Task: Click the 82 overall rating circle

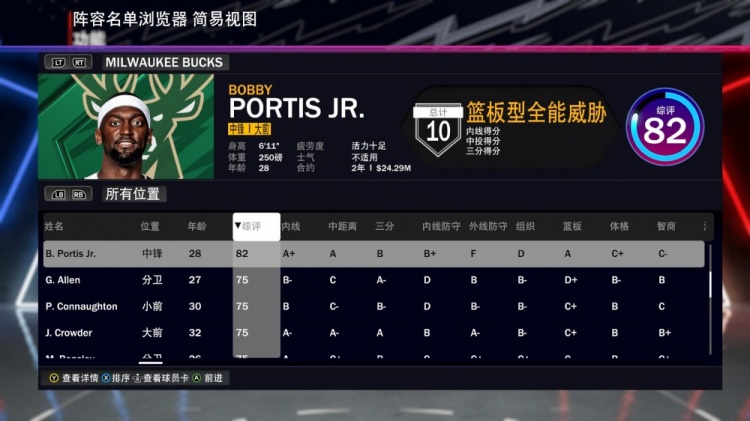Action: [x=665, y=126]
